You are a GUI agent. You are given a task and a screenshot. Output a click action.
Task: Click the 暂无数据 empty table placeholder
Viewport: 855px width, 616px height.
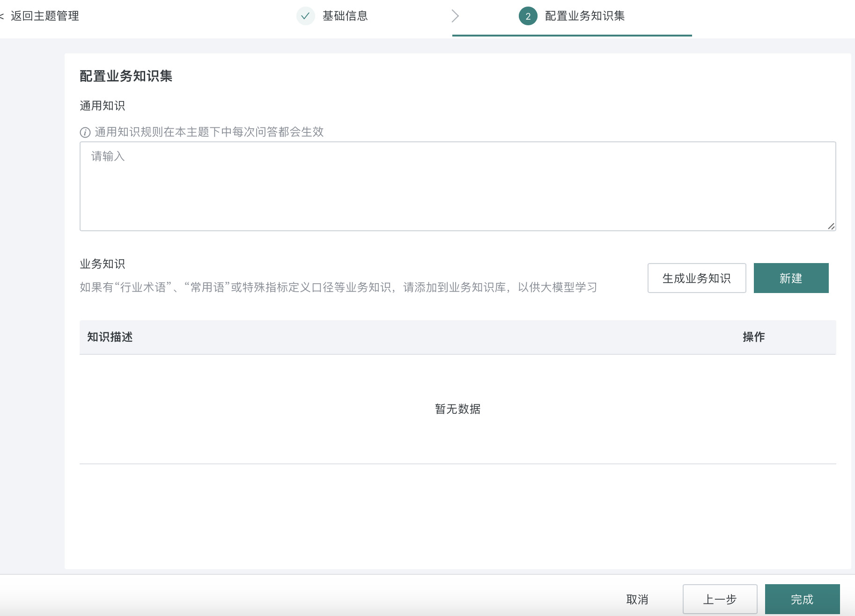pyautogui.click(x=457, y=409)
